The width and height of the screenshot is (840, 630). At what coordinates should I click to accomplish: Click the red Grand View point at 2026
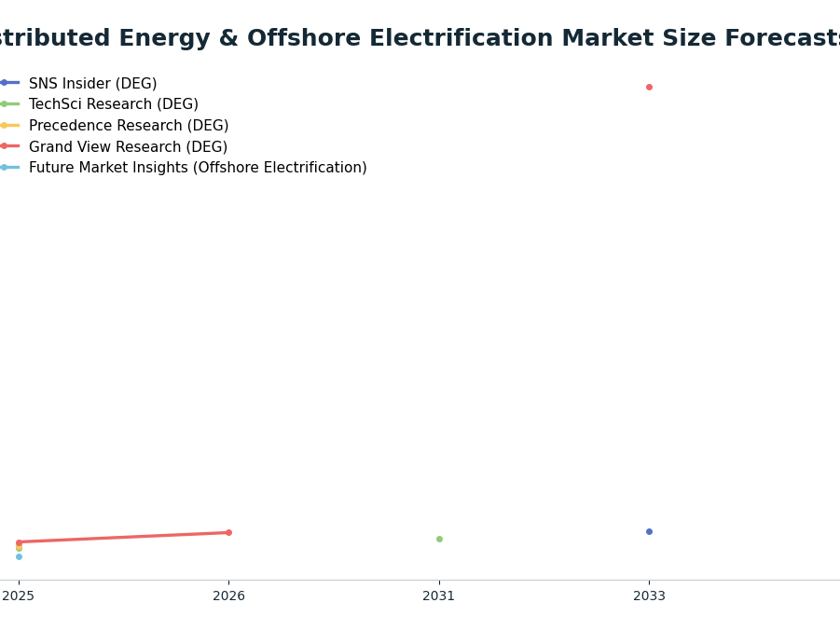tap(228, 532)
